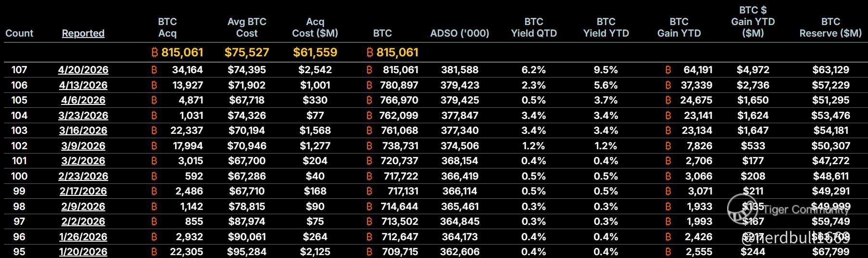Viewport: 868px width, 258px height.
Task: Follow the 3/16/2026 reported date link
Action: tap(83, 130)
